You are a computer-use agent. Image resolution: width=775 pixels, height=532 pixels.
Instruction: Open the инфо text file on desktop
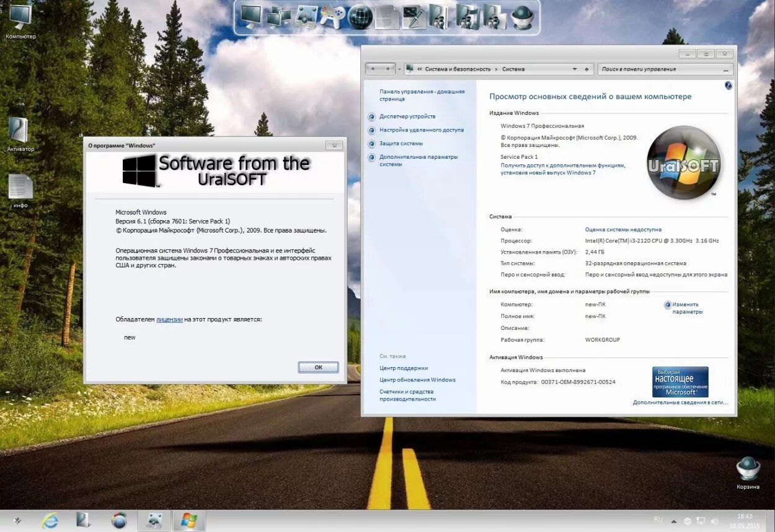(20, 190)
